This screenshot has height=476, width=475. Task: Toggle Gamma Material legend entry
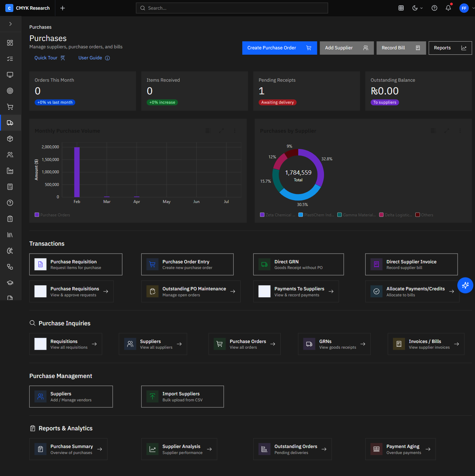pos(357,215)
